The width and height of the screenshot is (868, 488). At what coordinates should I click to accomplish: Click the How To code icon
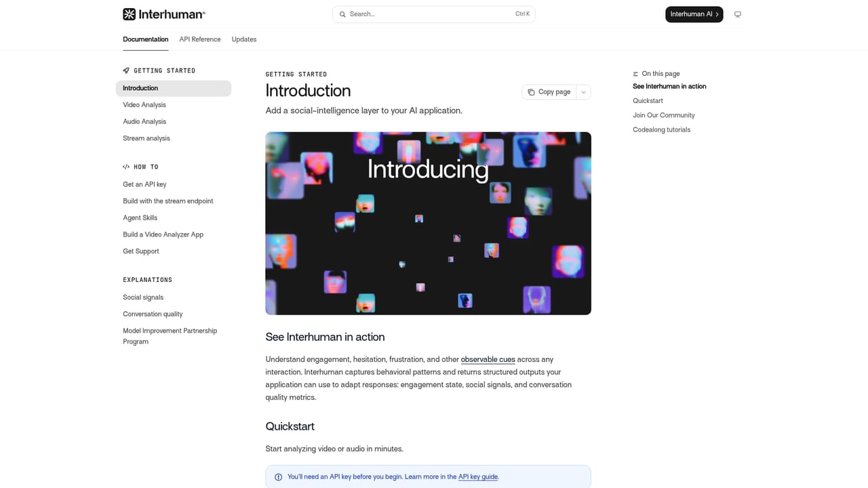click(x=126, y=167)
